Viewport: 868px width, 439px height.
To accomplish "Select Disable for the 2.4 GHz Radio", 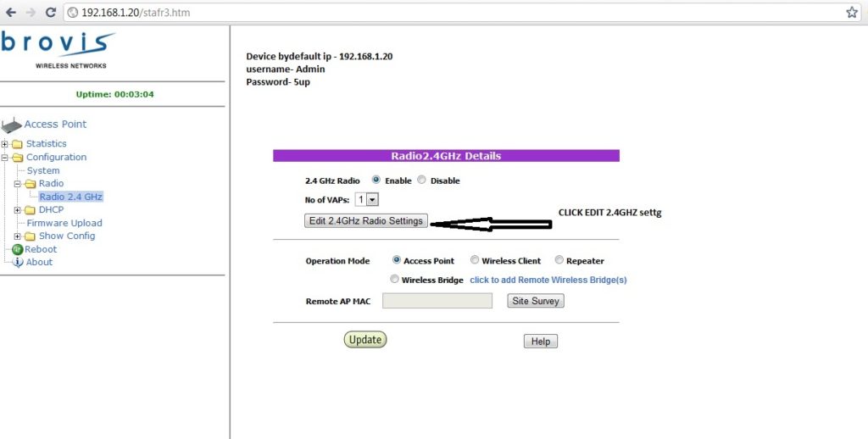I will point(422,181).
